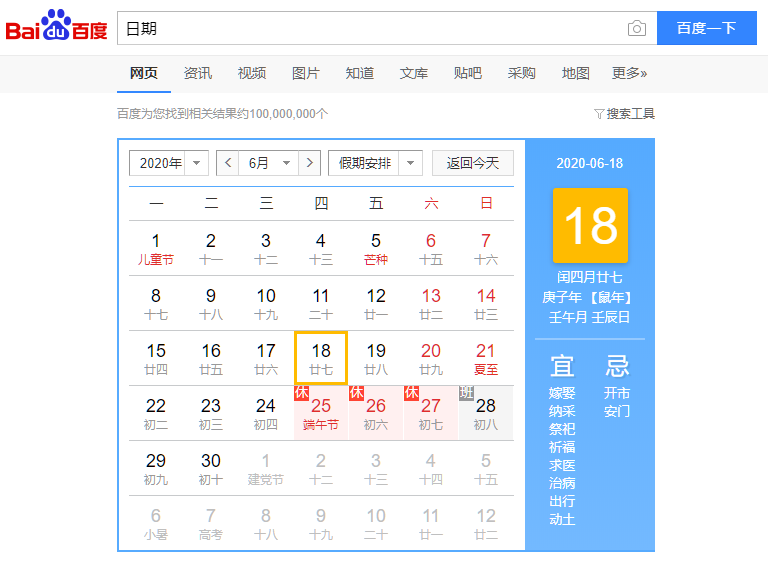Switch to the 资讯 tab
Image resolution: width=768 pixels, height=563 pixels.
(197, 73)
